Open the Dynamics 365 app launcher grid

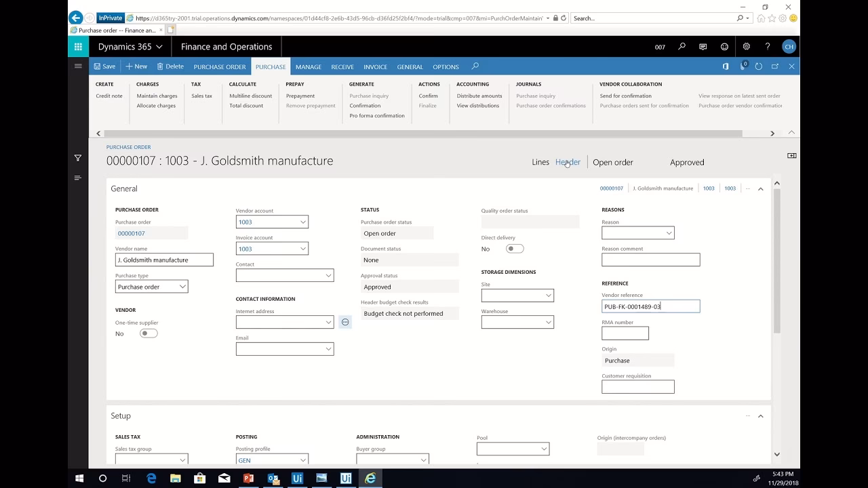point(77,47)
